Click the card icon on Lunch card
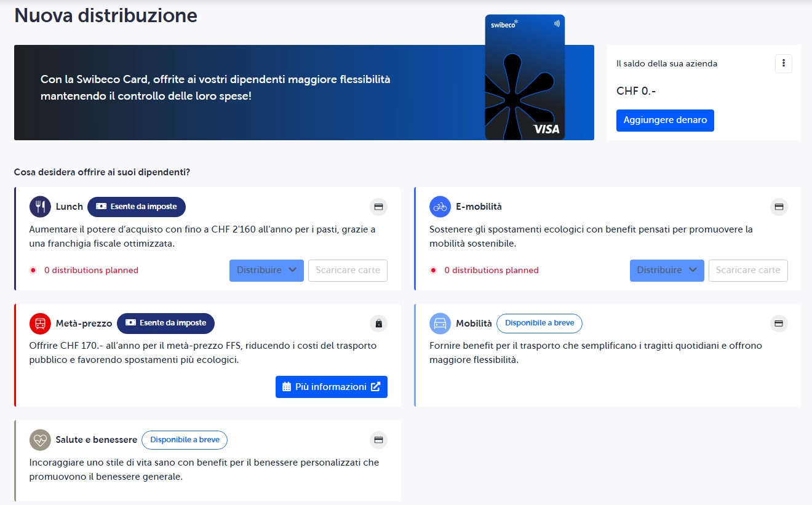 379,207
